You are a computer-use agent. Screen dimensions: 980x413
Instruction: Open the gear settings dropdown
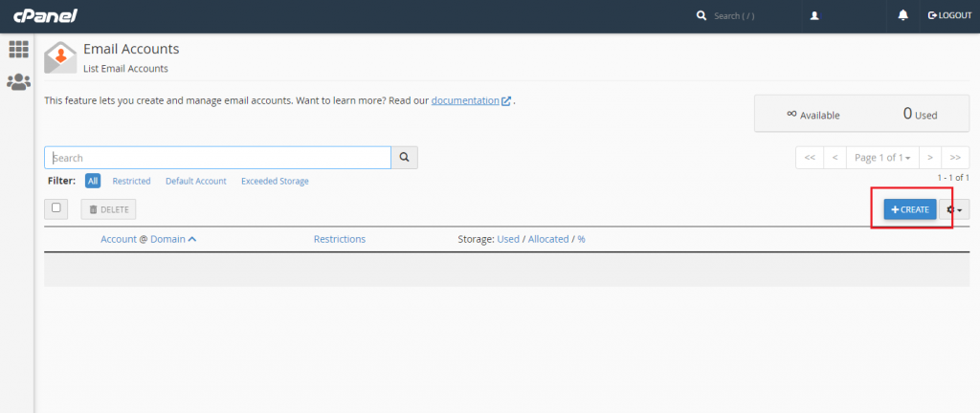pyautogui.click(x=954, y=209)
